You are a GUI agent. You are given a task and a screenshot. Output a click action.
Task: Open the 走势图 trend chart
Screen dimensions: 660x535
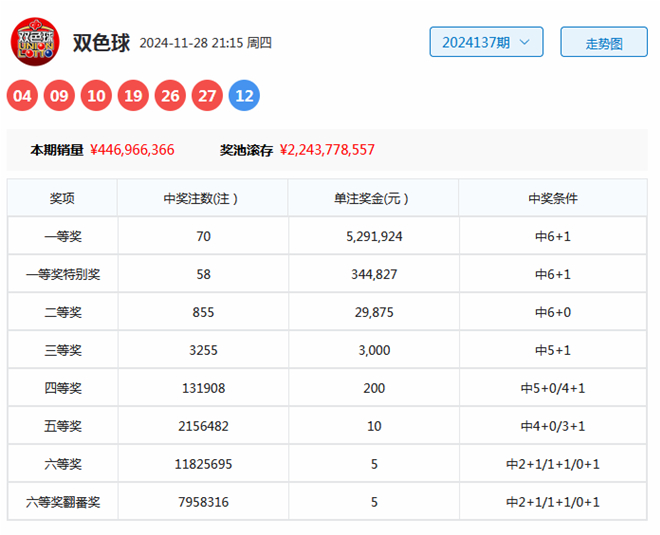[x=603, y=43]
